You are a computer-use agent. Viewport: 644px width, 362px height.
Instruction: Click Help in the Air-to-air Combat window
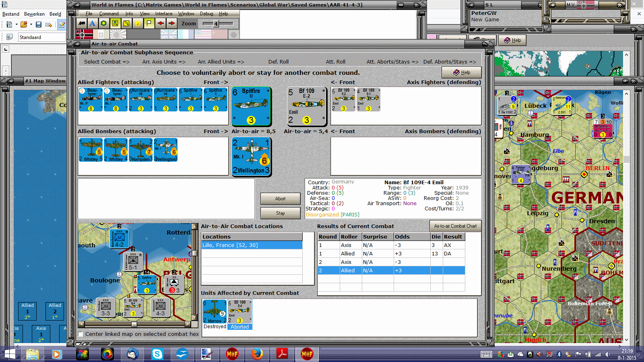(462, 72)
